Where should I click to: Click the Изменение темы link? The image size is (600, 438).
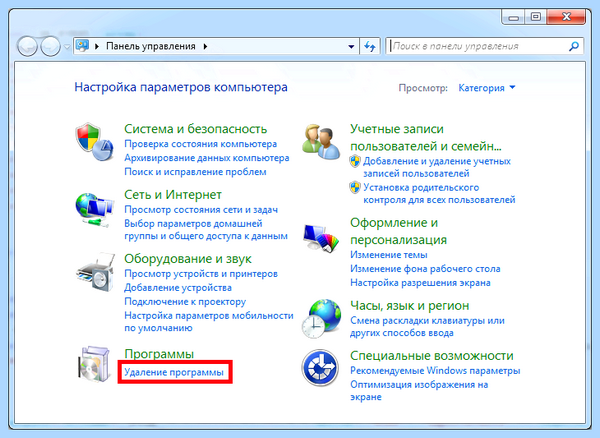coord(388,255)
